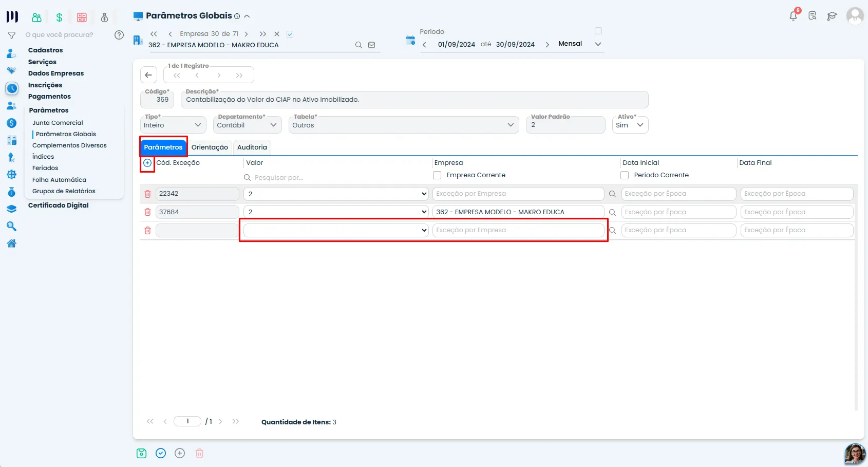Click the dollar sign icon in top bar
Viewport: 868px width, 467px height.
59,17
